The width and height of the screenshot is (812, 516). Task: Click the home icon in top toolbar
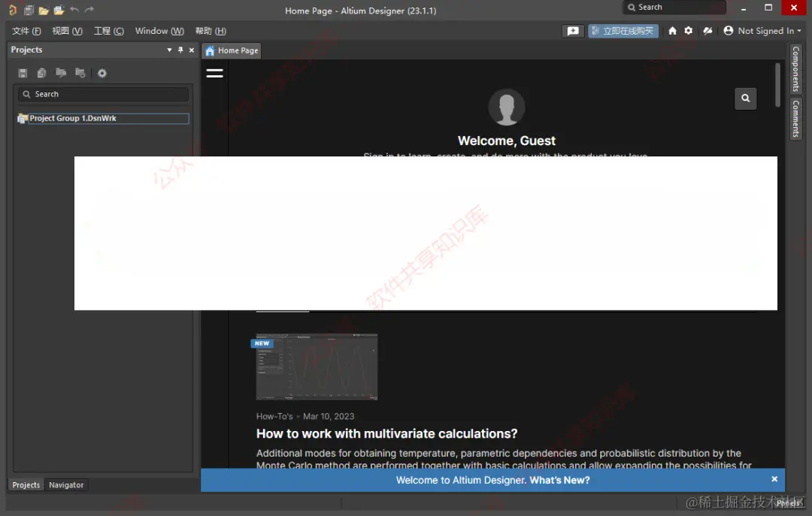672,31
